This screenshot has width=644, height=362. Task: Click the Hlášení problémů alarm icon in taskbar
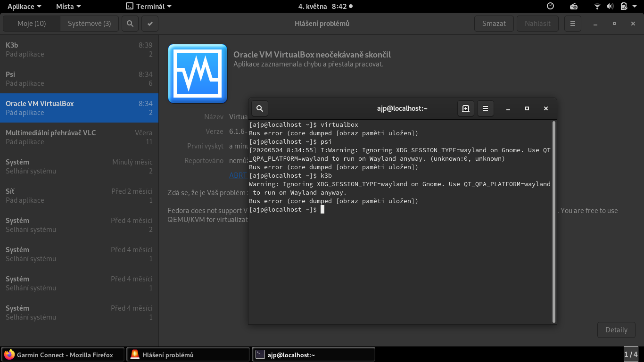[135, 354]
